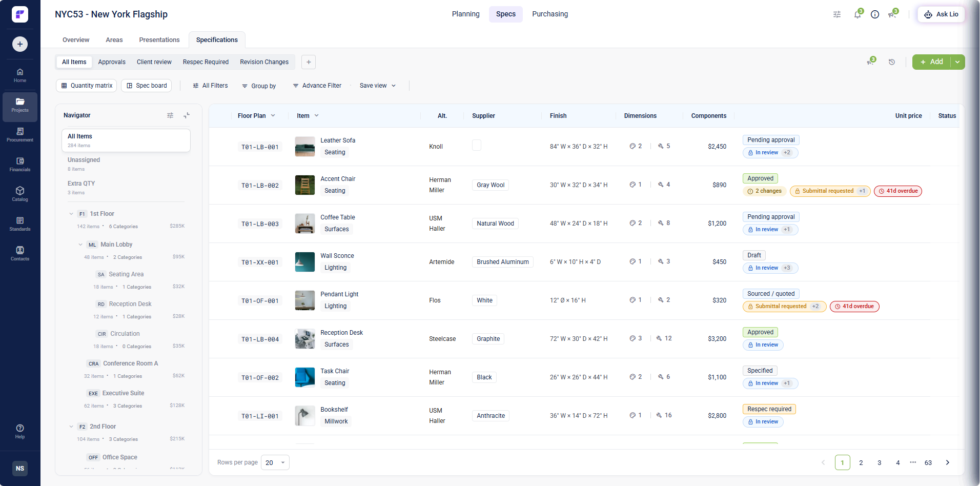980x486 pixels.
Task: Open Contacts in the sidebar
Action: (20, 254)
